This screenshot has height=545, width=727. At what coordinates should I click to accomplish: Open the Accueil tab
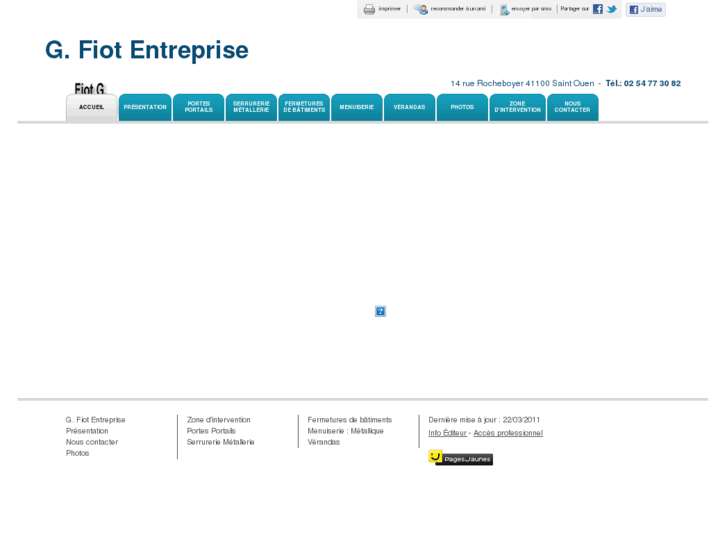click(91, 108)
